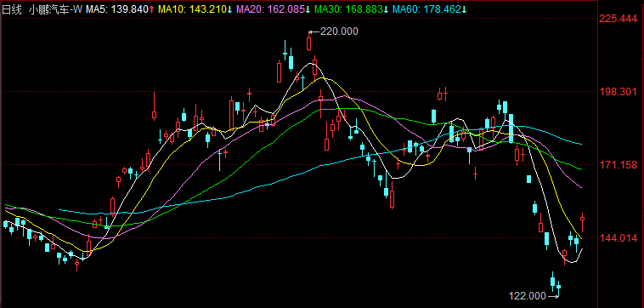The width and height of the screenshot is (644, 308).
Task: Click the MA10: 143.210 indicator label
Action: point(195,10)
